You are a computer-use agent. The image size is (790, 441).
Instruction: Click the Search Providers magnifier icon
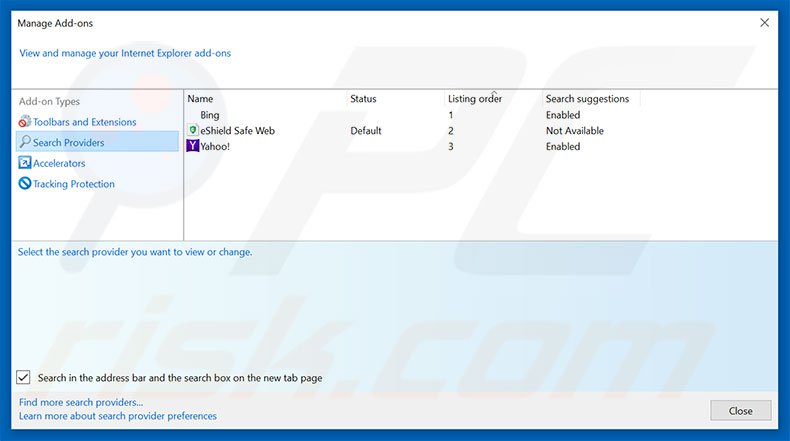coord(25,142)
